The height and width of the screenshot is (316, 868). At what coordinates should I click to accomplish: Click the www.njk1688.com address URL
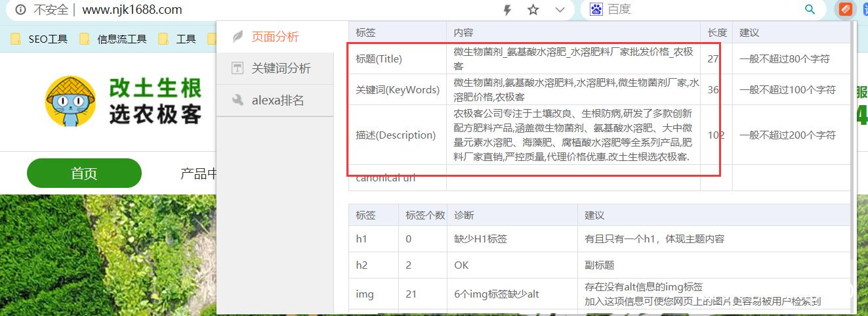pos(132,10)
